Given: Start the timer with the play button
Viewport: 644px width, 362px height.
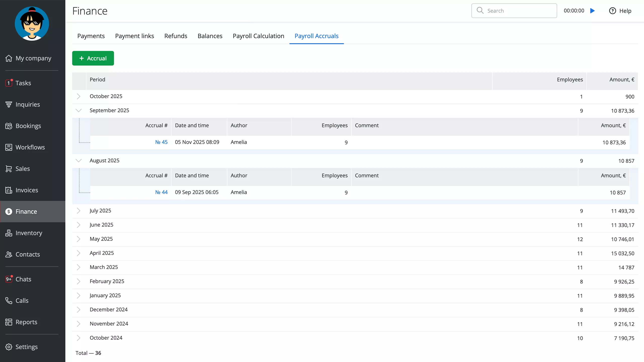Looking at the screenshot, I should [592, 11].
